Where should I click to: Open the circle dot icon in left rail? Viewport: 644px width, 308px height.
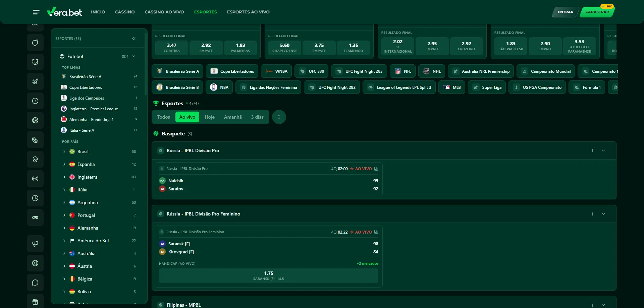point(35,101)
